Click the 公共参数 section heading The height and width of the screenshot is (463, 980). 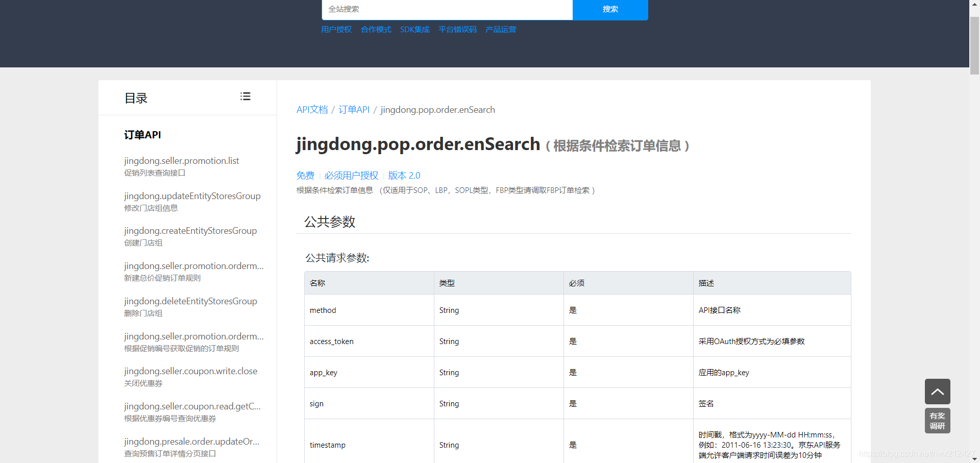click(330, 222)
